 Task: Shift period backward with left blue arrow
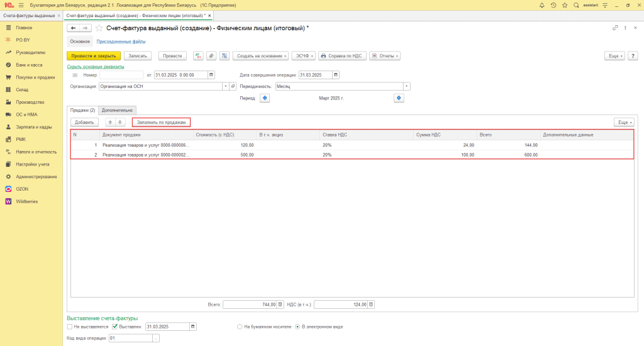pos(265,98)
